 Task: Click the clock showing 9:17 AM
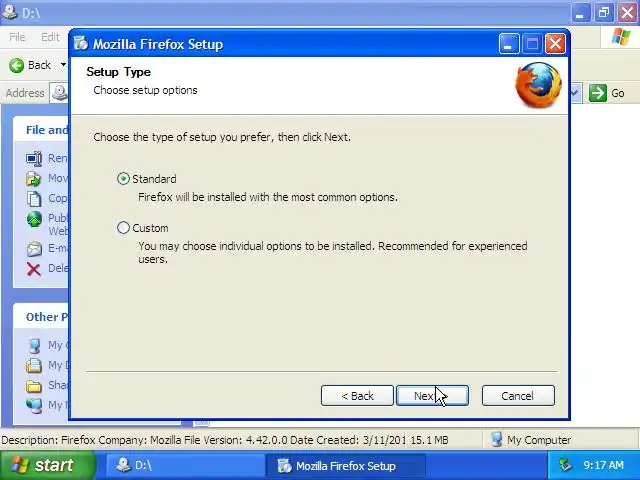603,465
